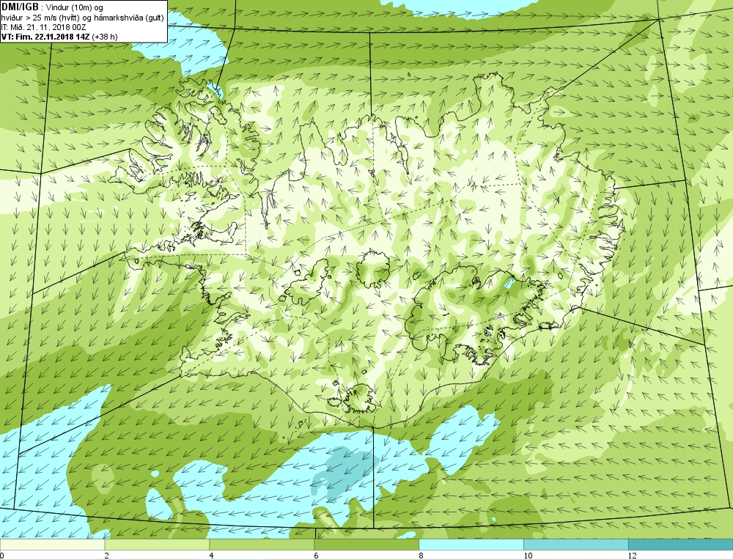The width and height of the screenshot is (733, 560).
Task: Click the DMI/IGB title text
Action: [x=20, y=7]
